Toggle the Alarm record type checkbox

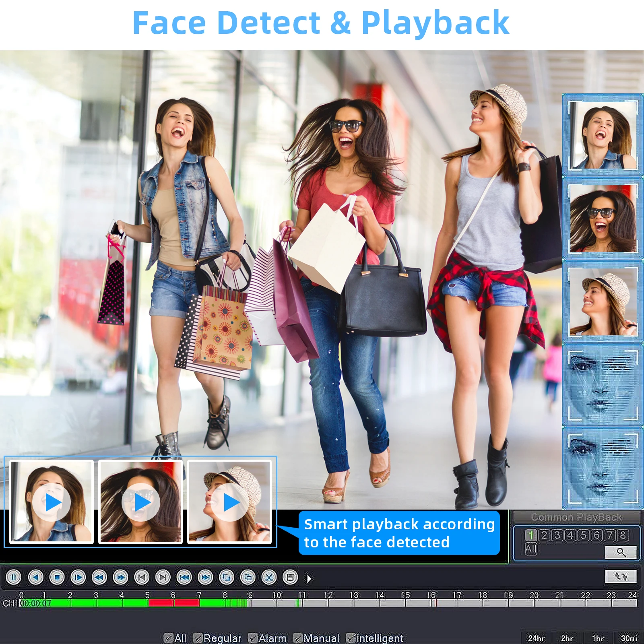click(253, 638)
